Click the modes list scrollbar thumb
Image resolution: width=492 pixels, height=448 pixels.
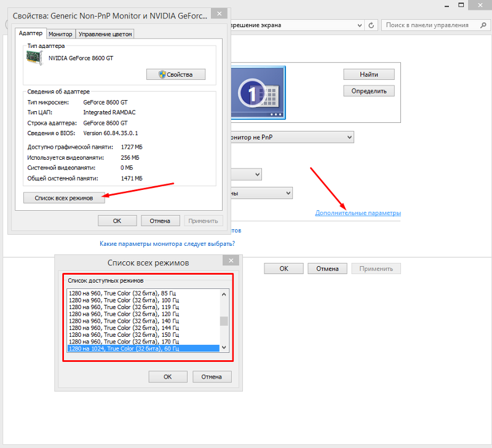224,321
